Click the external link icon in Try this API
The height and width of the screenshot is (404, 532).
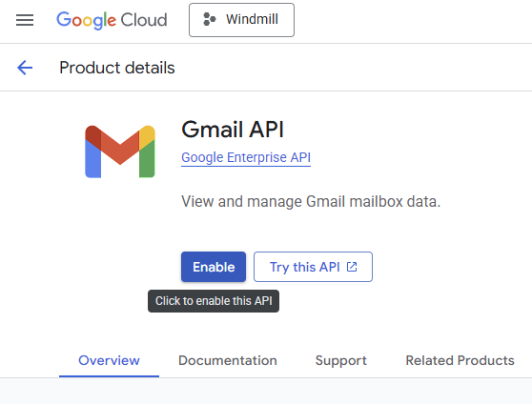pos(352,267)
